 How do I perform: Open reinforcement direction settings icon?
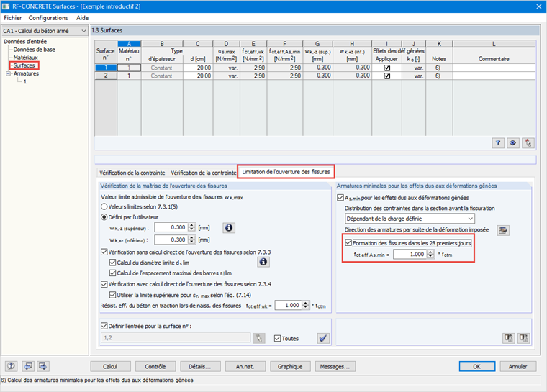[x=502, y=230]
